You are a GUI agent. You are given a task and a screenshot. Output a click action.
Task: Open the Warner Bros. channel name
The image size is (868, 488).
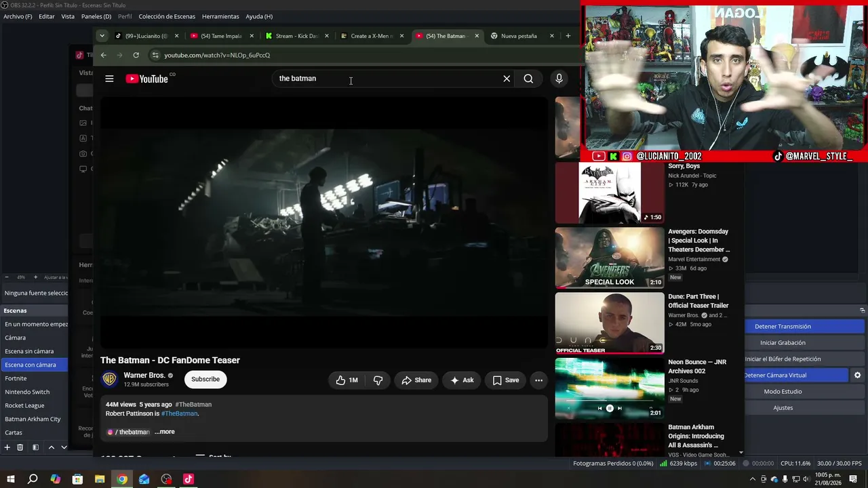[144, 375]
